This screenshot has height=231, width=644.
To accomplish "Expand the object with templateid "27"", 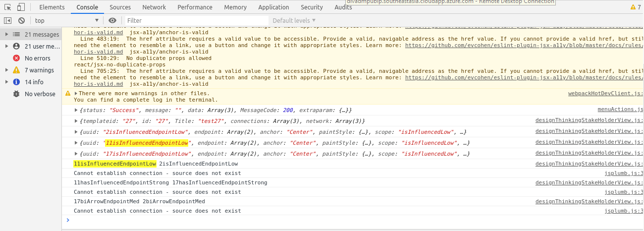I will [x=76, y=121].
